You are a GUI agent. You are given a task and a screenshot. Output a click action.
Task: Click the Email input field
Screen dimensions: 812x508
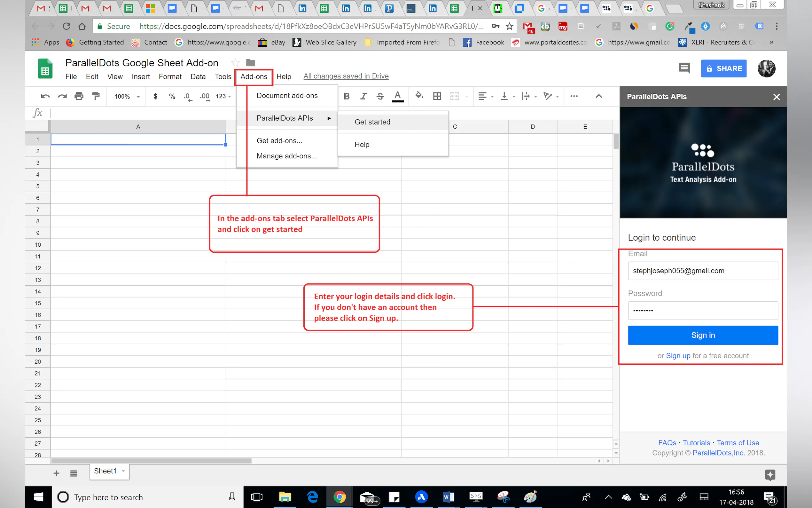(703, 271)
